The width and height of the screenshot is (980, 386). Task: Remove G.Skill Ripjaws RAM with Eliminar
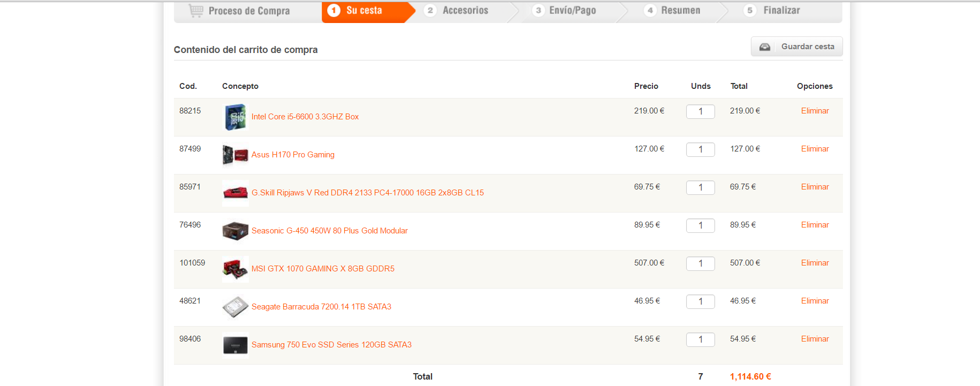coord(815,187)
